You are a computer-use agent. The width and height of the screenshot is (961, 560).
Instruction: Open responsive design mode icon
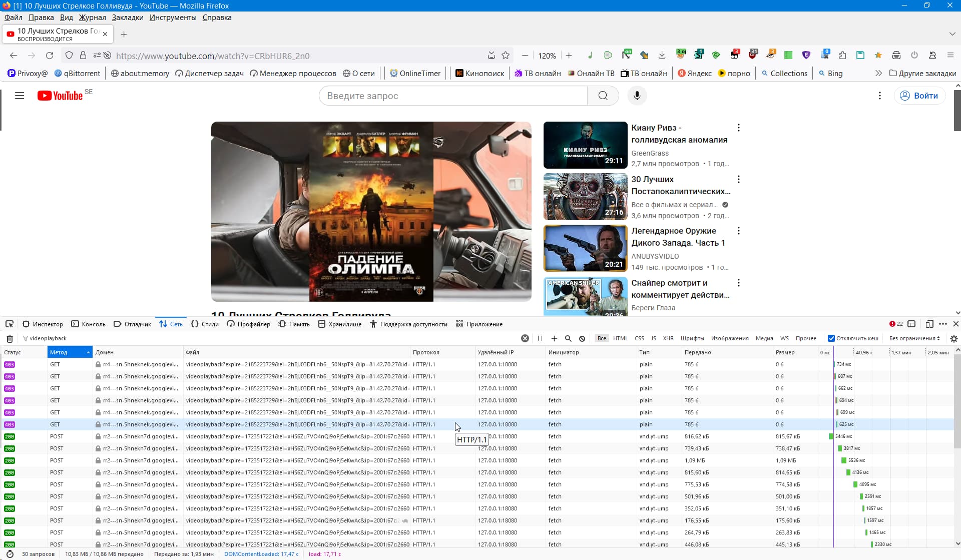(929, 324)
